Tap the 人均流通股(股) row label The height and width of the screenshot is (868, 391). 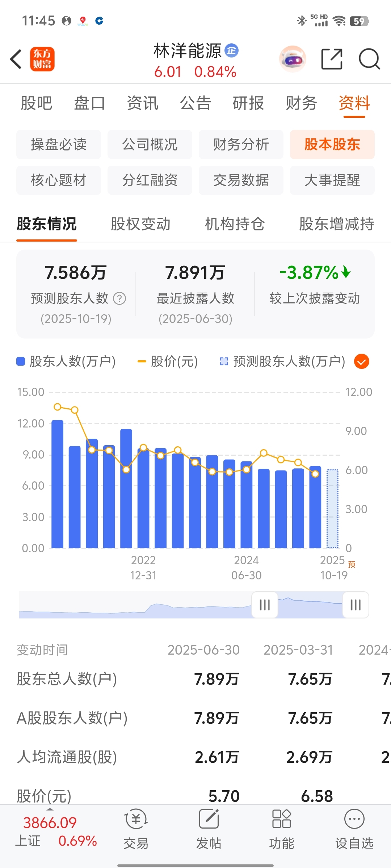(x=67, y=757)
